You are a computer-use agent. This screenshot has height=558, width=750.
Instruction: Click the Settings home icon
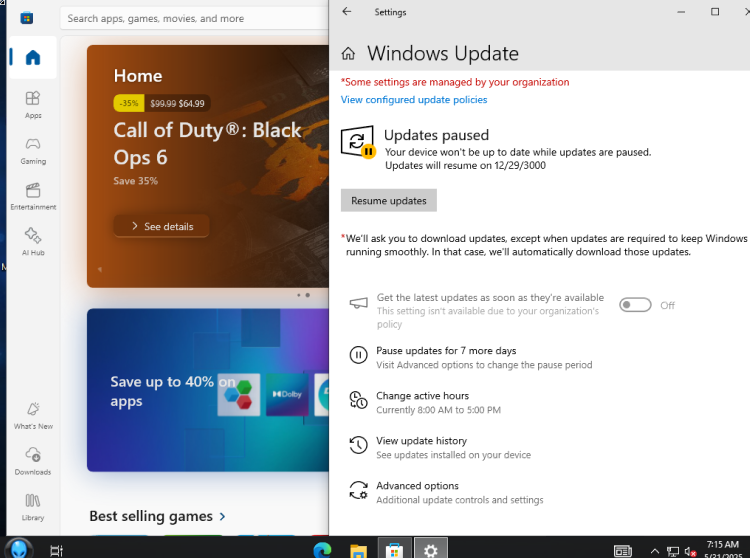[x=348, y=54]
